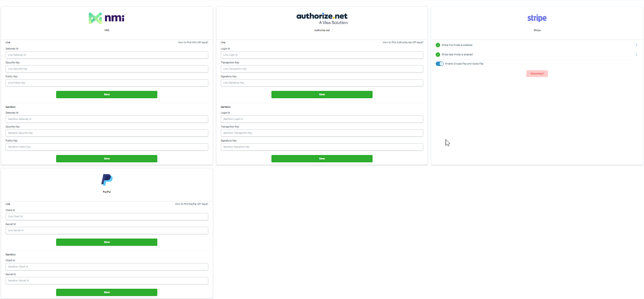644x299 pixels.
Task: Focus the NMI Live Gateway Id field
Action: pyautogui.click(x=107, y=55)
